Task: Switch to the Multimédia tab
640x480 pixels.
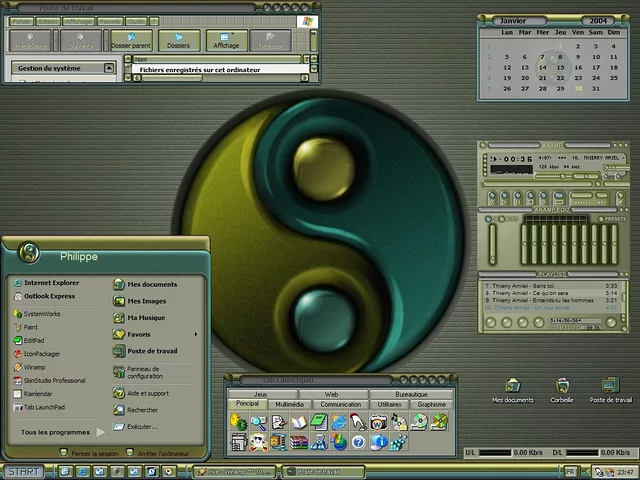Action: (289, 404)
